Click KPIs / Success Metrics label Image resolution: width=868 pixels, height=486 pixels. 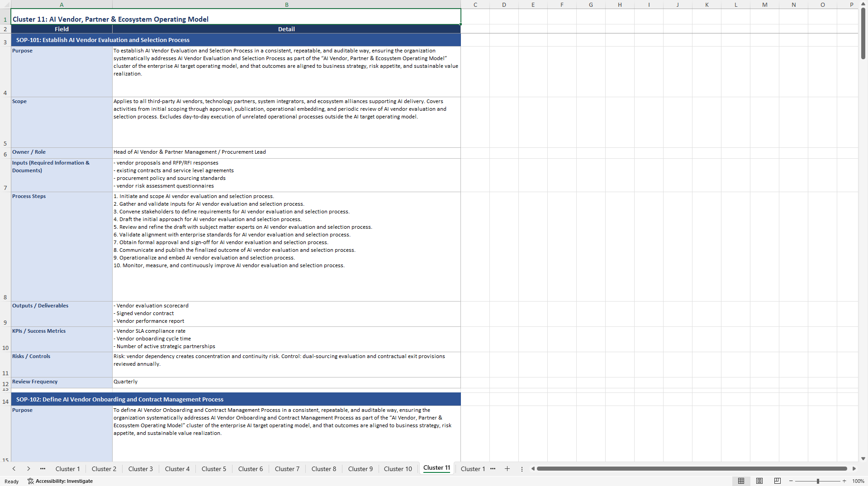[x=62, y=339]
